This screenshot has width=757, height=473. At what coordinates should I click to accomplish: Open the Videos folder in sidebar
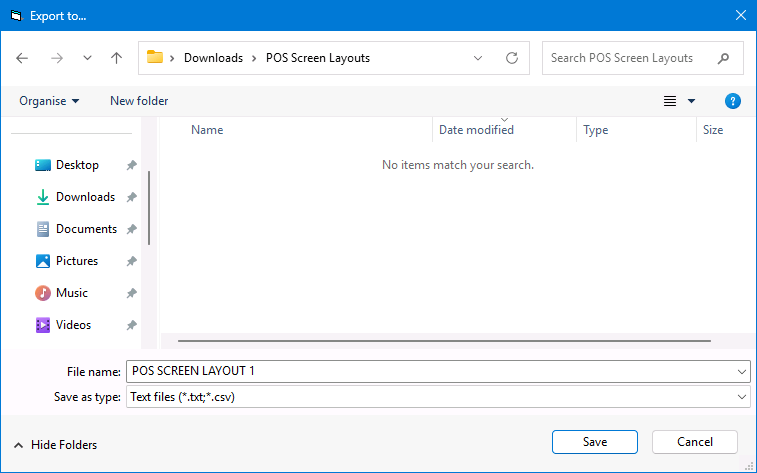click(x=73, y=325)
